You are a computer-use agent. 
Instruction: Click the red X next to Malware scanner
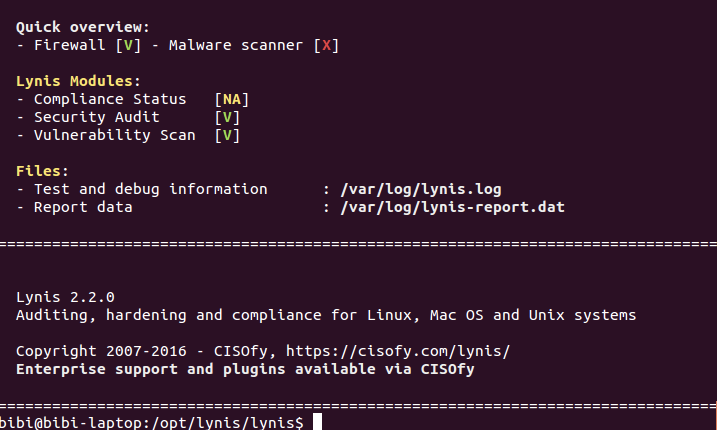click(323, 45)
